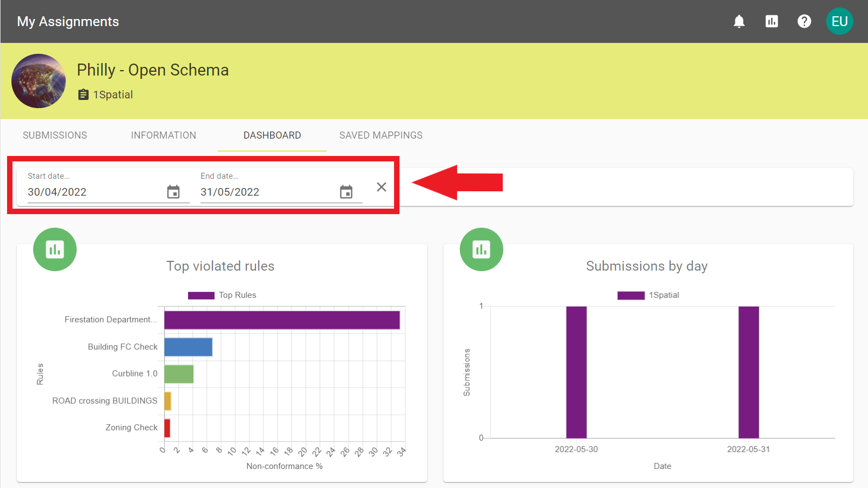Click the 1Spatial organisation label
The height and width of the screenshot is (488, 868).
[x=113, y=95]
